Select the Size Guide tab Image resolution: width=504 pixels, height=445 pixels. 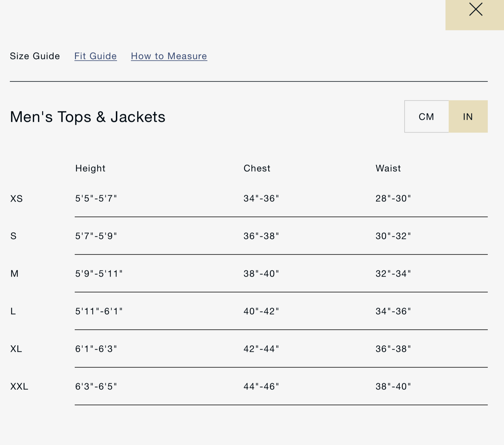(x=35, y=56)
